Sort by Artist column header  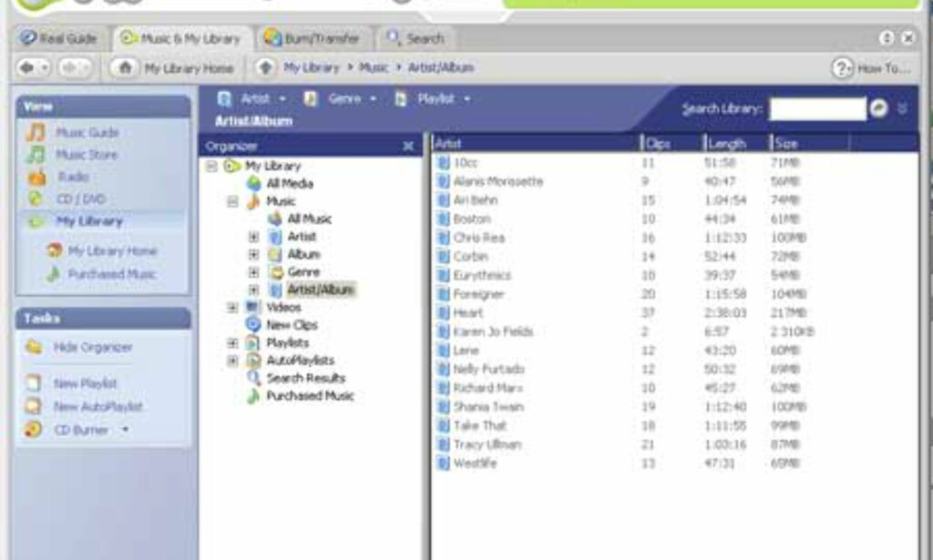tap(536, 144)
